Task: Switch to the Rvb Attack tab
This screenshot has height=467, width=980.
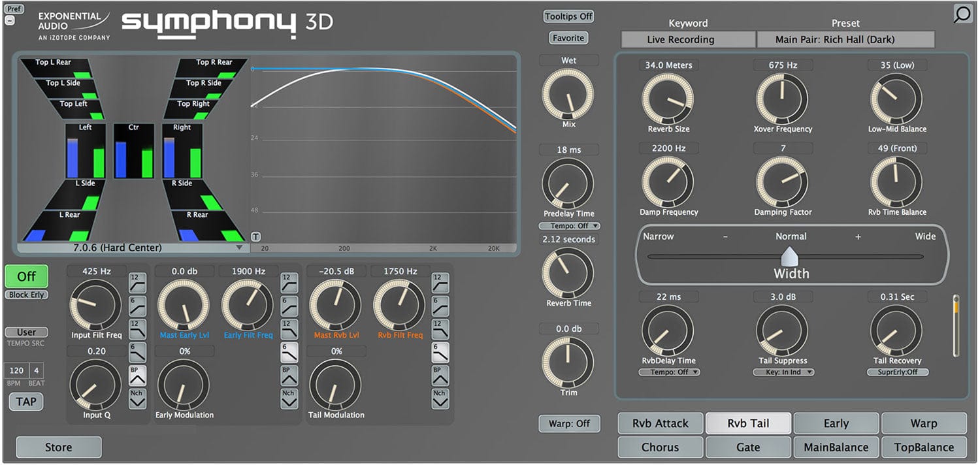Action: pos(661,423)
